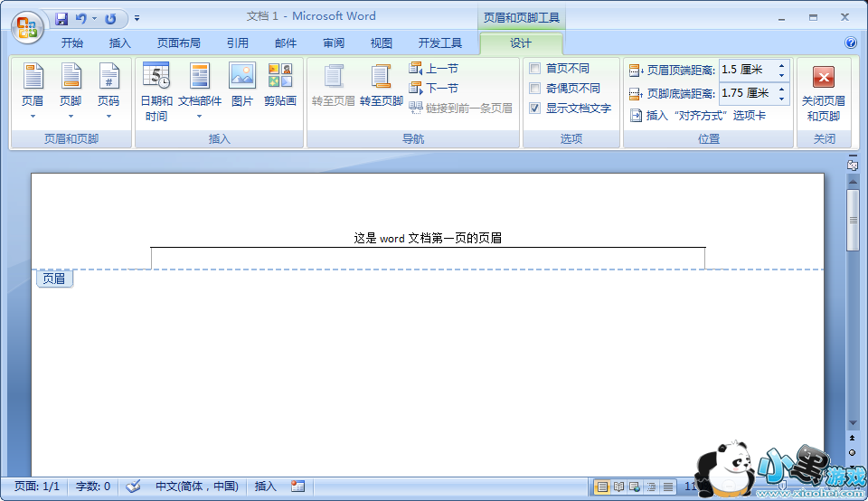Increase 页眉顶端距离 with up arrow
The image size is (868, 501).
coord(781,65)
